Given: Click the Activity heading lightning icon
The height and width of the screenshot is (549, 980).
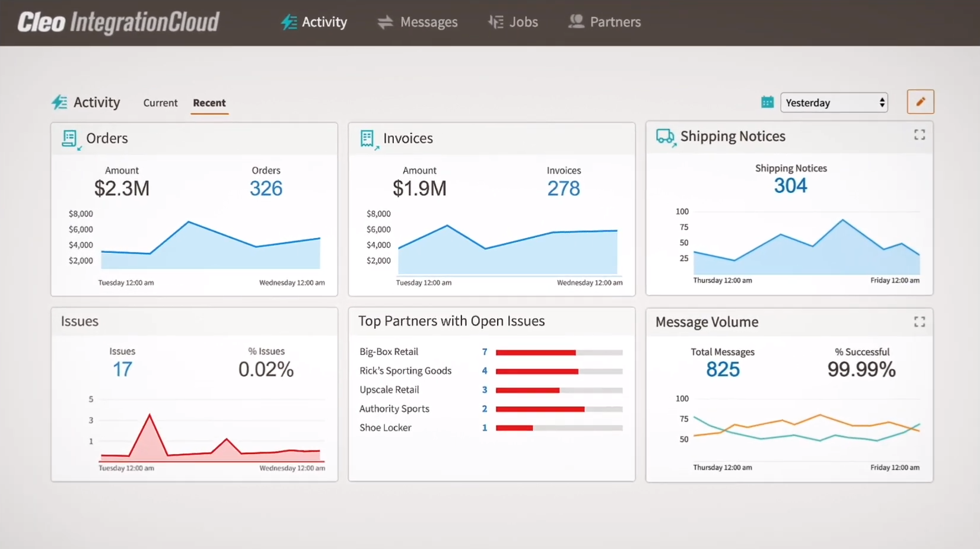Looking at the screenshot, I should (59, 102).
